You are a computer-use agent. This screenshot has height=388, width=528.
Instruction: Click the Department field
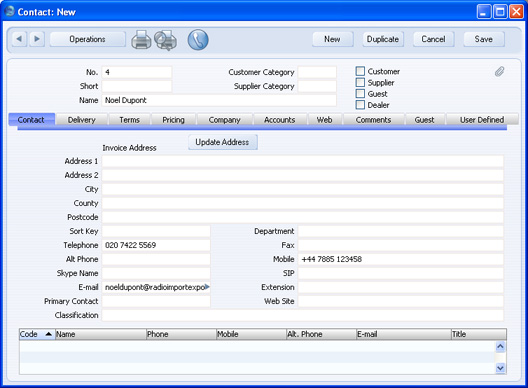click(401, 231)
